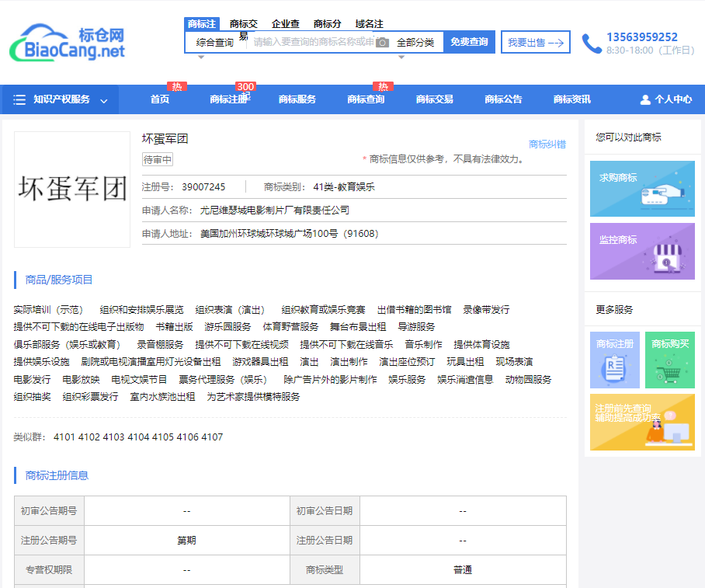705x588 pixels.
Task: Open the 注册前先查询 yellow banner
Action: [x=642, y=422]
